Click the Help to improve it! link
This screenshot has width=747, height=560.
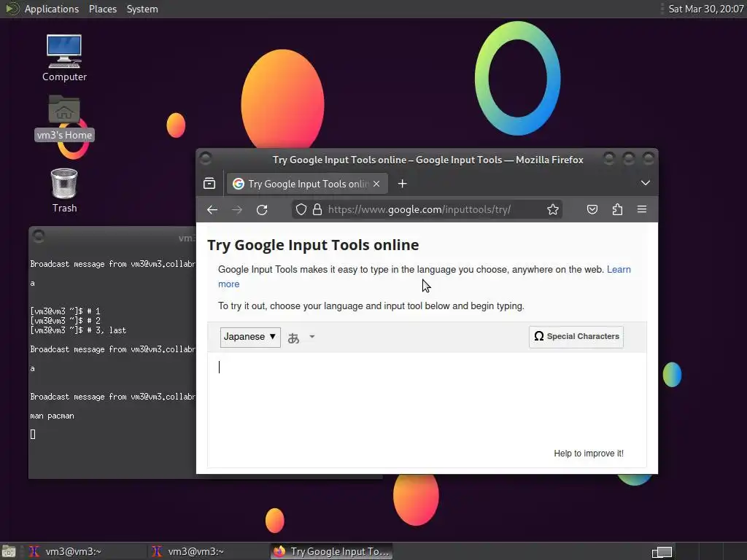(589, 454)
